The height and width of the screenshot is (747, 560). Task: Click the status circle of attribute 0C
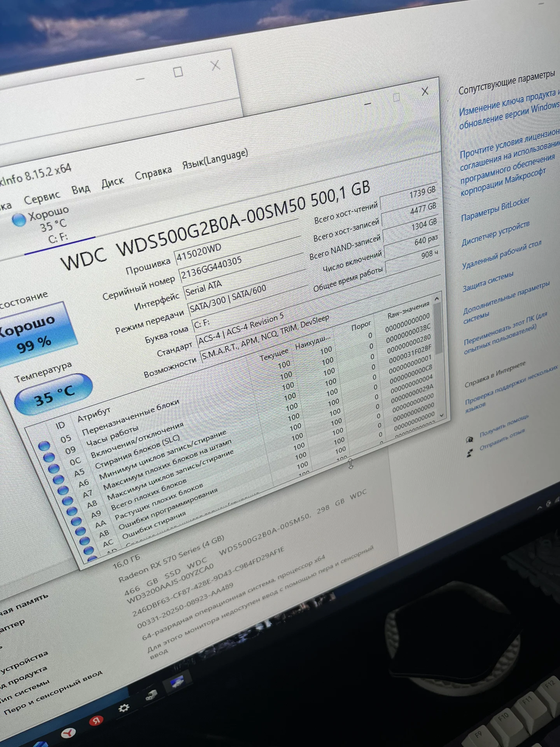pyautogui.click(x=53, y=468)
